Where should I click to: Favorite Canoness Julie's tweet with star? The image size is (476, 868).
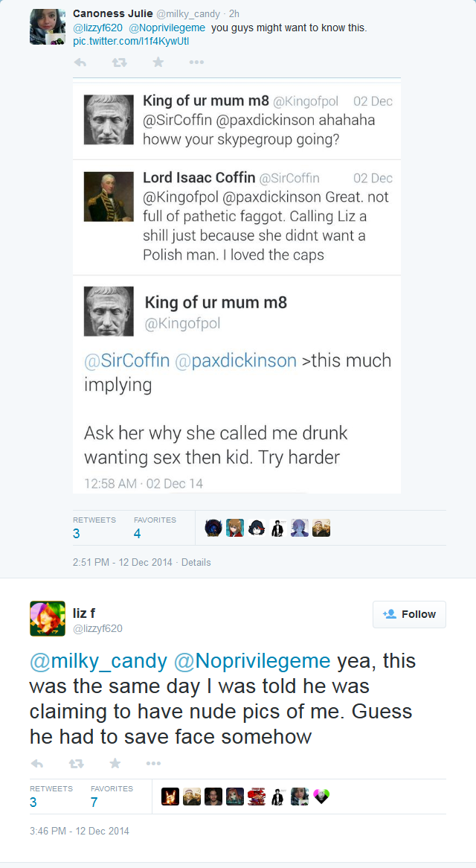pos(158,63)
